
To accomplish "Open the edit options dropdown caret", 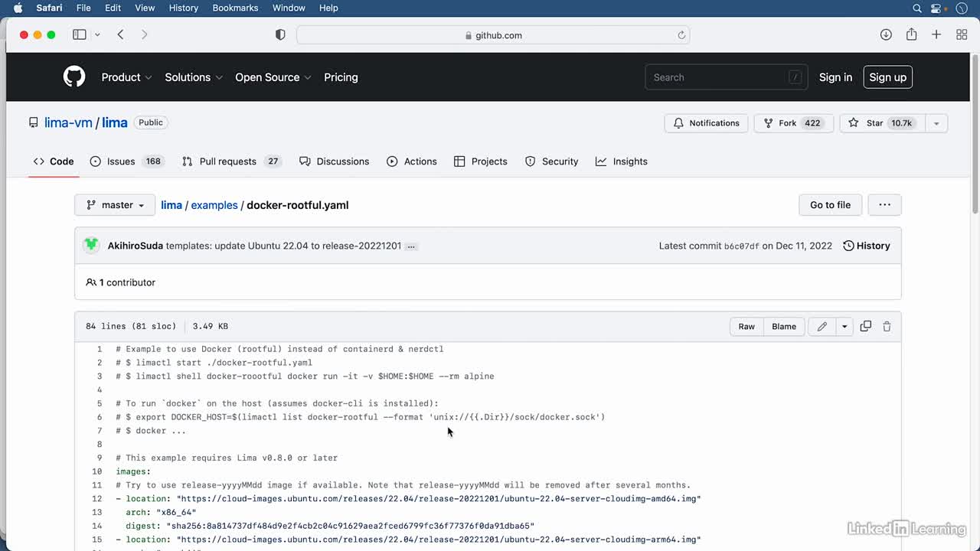I will (844, 326).
